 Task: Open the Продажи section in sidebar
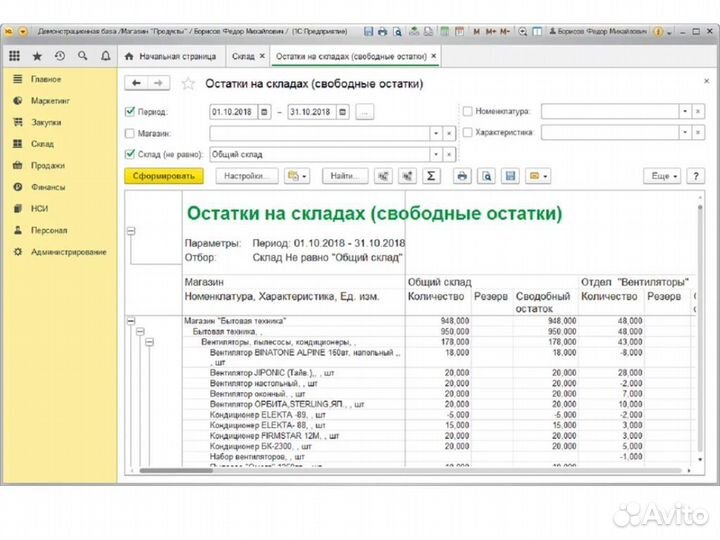pyautogui.click(x=47, y=165)
